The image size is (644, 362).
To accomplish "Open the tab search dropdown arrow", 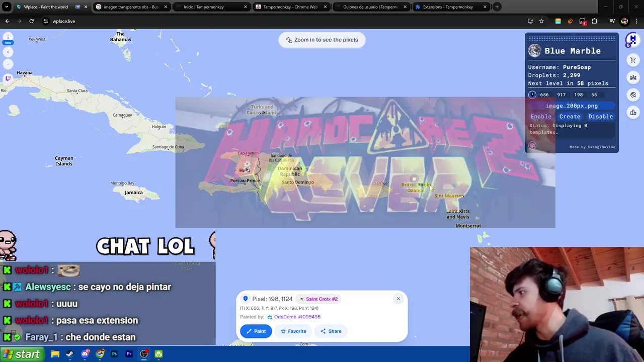I will click(7, 7).
